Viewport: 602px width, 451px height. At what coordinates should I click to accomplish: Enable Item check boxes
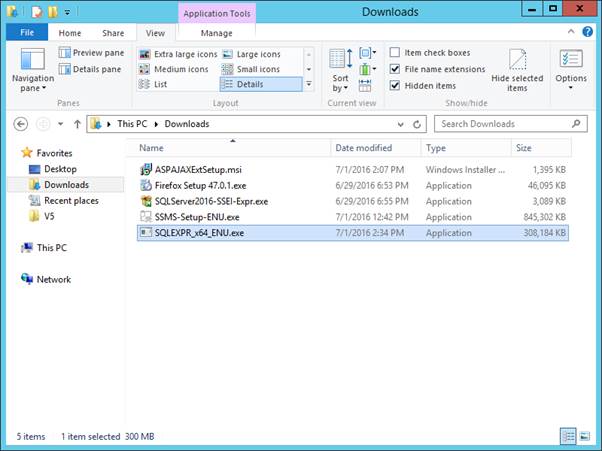pos(395,52)
